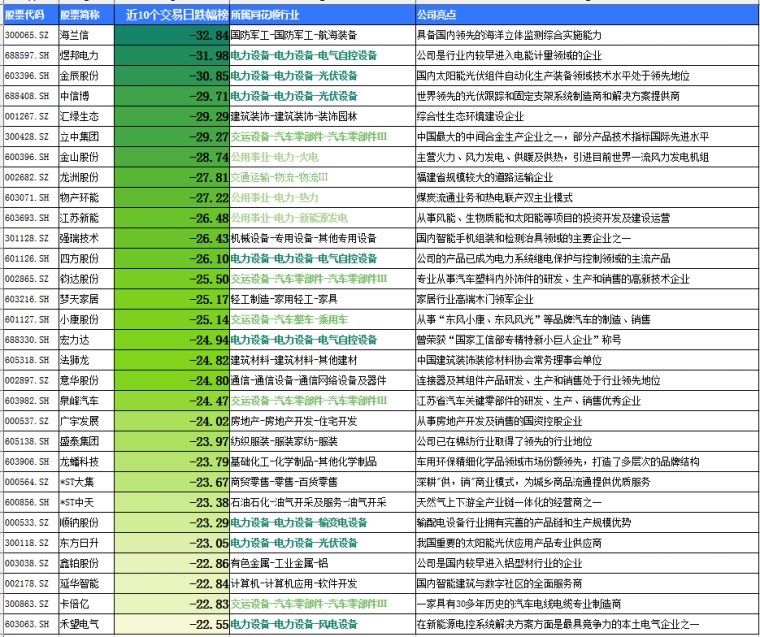760x637 pixels.
Task: Select stock code cell 002682.SZ
Action: click(x=31, y=177)
